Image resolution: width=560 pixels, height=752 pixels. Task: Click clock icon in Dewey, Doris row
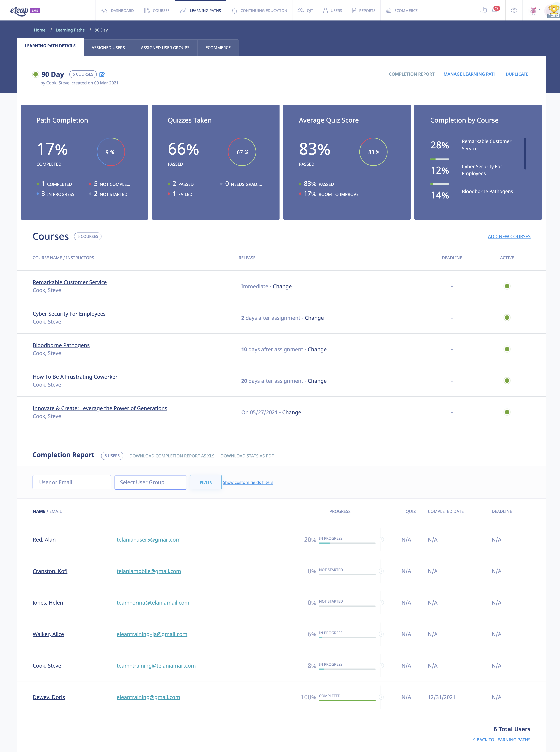click(381, 697)
